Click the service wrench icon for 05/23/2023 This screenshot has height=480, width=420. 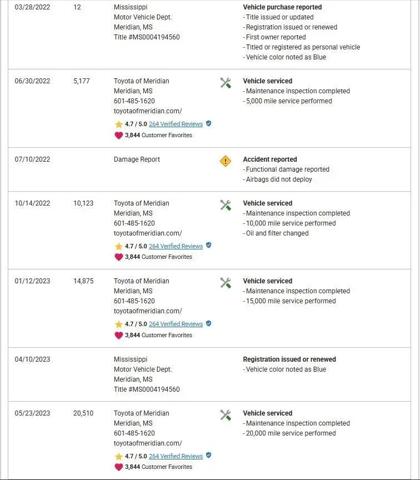click(x=226, y=415)
